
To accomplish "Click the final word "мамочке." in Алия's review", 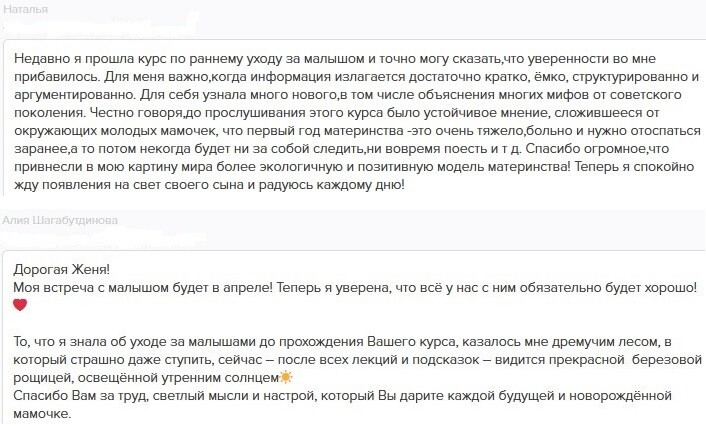I will click(40, 415).
